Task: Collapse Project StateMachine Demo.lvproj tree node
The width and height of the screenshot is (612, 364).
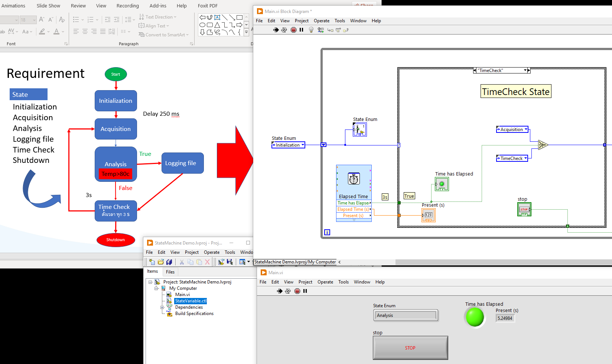Action: pos(150,282)
